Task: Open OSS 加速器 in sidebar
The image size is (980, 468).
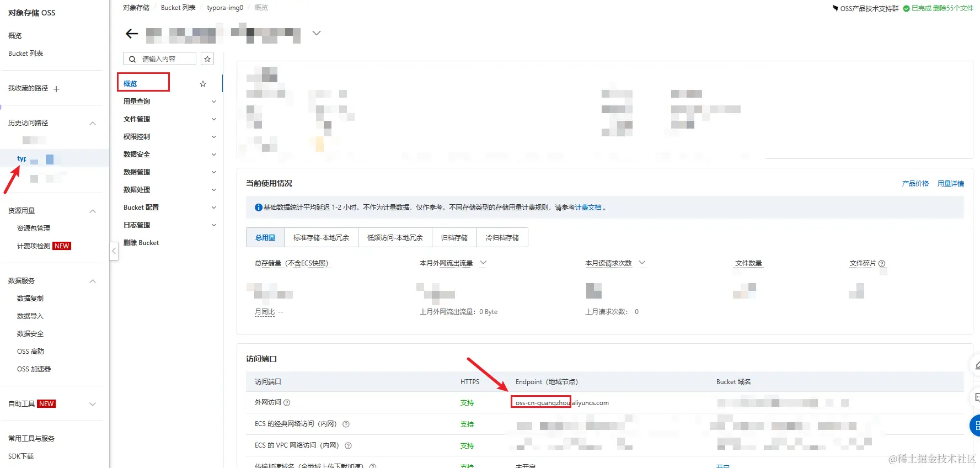Action: 34,369
